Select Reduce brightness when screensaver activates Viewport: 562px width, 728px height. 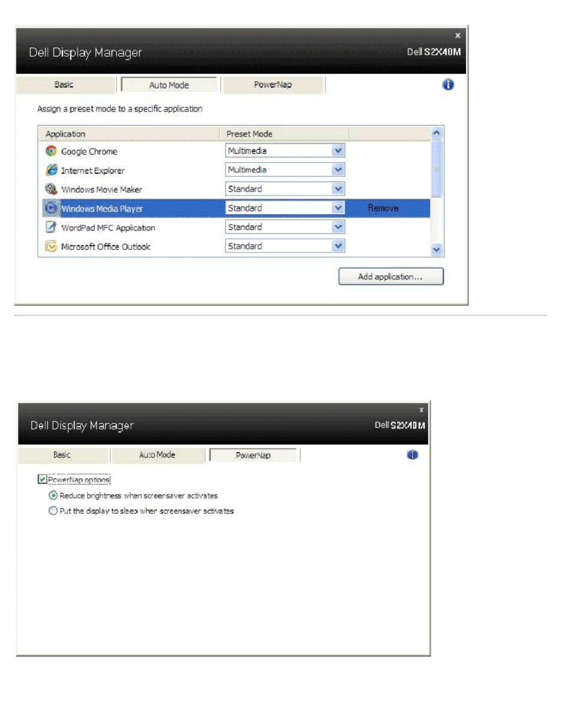[53, 495]
